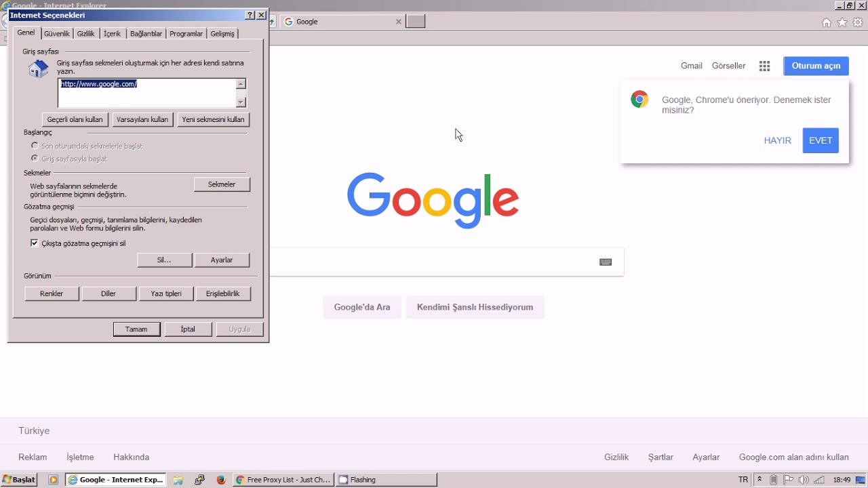The height and width of the screenshot is (488, 868).
Task: Click the home page house icon in dialog
Action: click(39, 68)
